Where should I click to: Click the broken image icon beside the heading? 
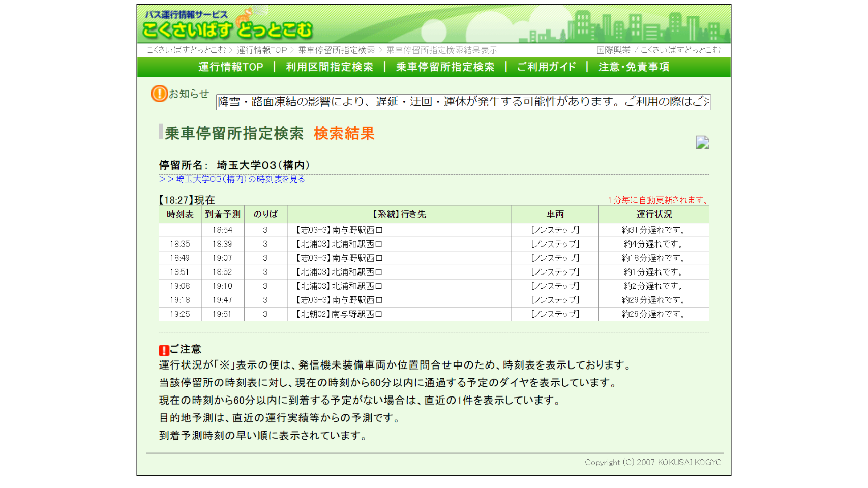[x=702, y=142]
